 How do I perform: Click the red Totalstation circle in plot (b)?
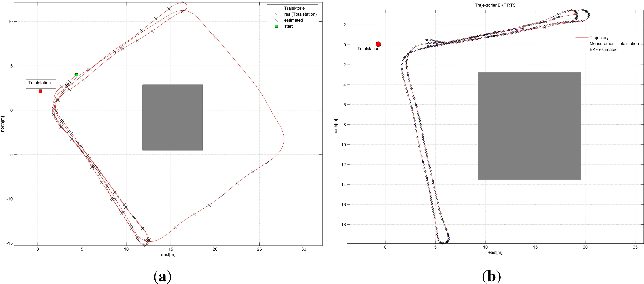coord(378,44)
